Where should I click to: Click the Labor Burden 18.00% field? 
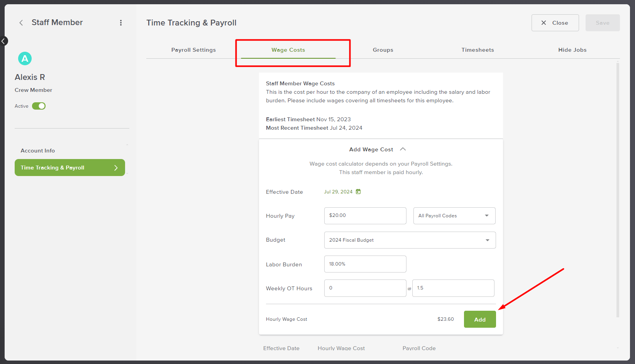pyautogui.click(x=365, y=264)
